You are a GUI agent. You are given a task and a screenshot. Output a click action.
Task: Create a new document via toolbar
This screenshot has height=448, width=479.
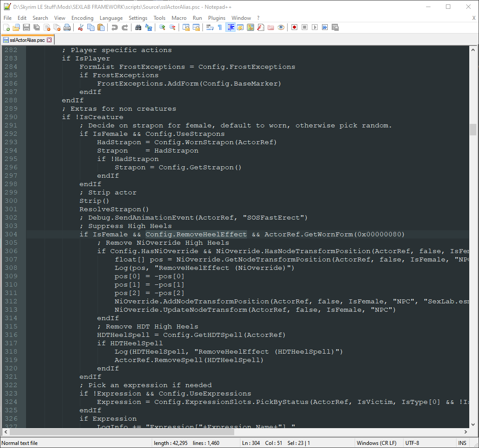pos(7,27)
